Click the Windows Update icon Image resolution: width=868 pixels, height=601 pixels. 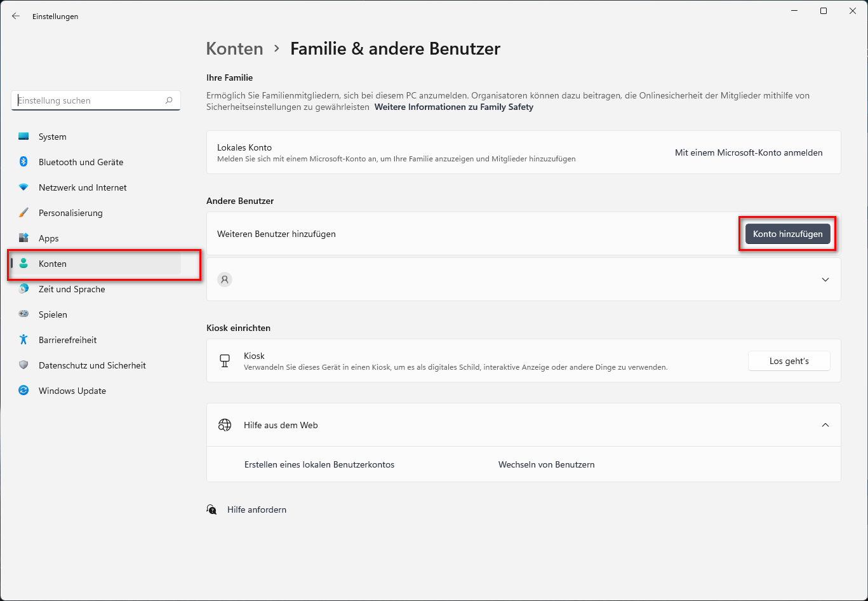[23, 391]
